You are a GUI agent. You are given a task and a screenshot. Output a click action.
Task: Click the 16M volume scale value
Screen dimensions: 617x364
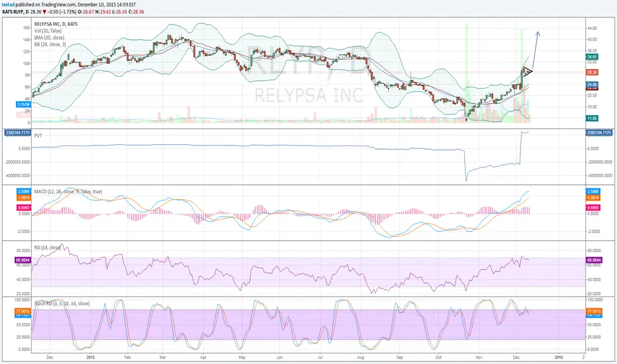click(x=26, y=28)
